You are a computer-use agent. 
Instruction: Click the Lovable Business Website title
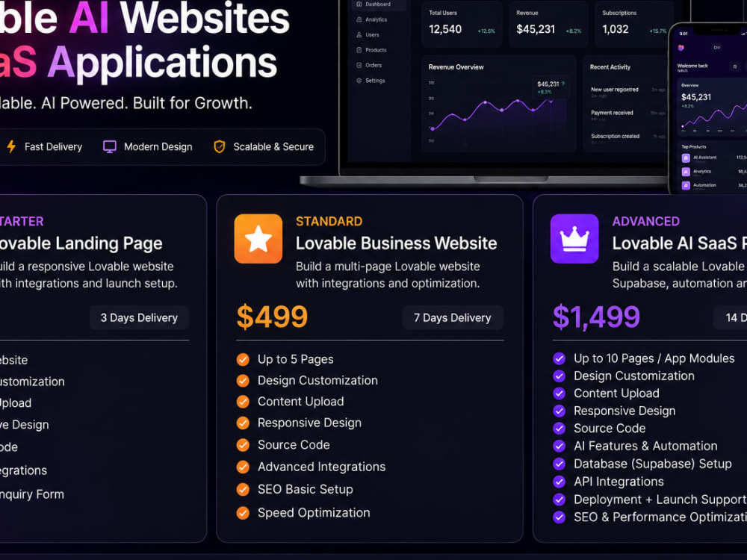click(x=397, y=243)
